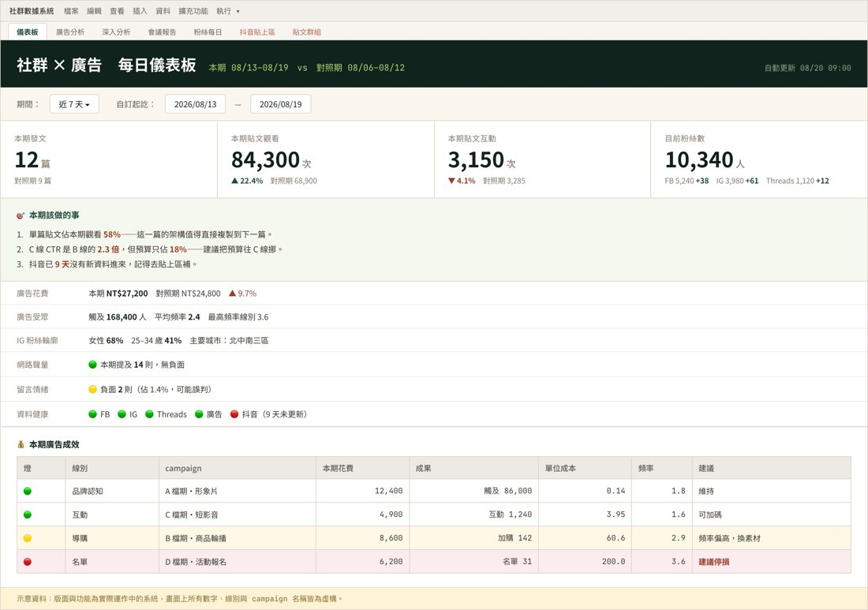Viewport: 868px width, 610px height.
Task: Click the 頻率偏高，換素材 recommendation cell
Action: pyautogui.click(x=771, y=538)
